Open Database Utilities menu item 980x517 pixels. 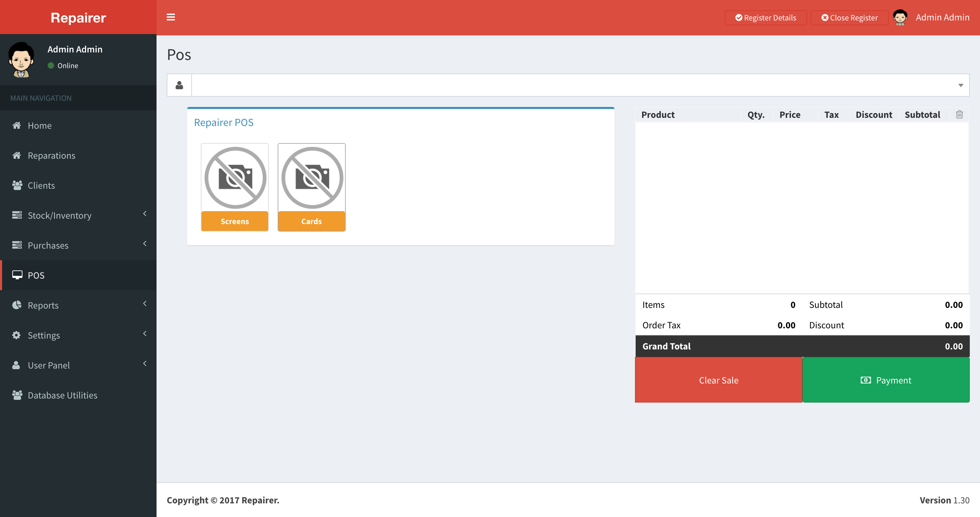click(62, 395)
